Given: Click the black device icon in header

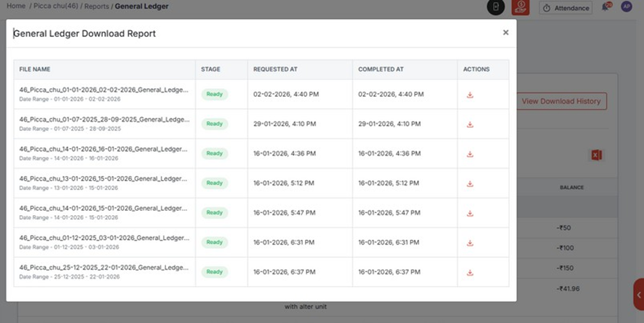Looking at the screenshot, I should (495, 7).
